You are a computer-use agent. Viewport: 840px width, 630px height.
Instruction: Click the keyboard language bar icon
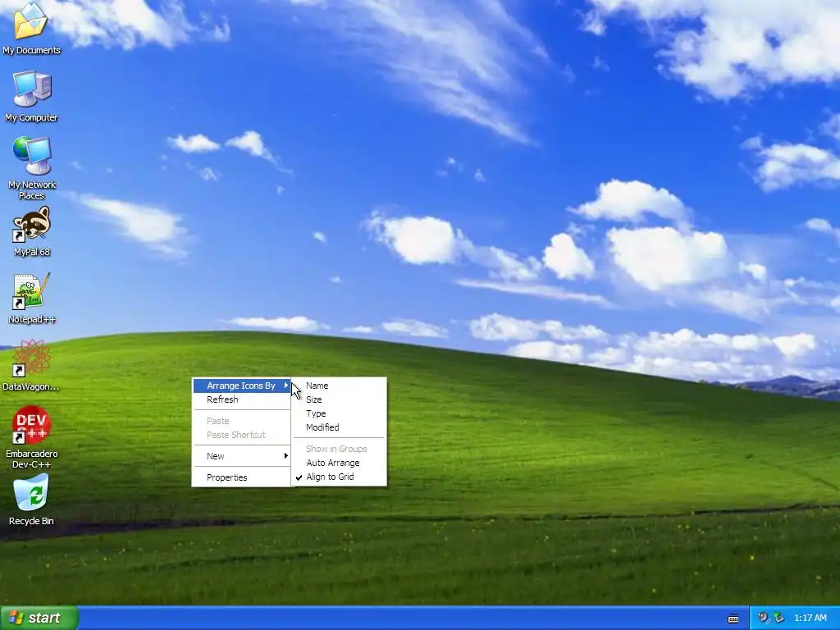tap(733, 619)
